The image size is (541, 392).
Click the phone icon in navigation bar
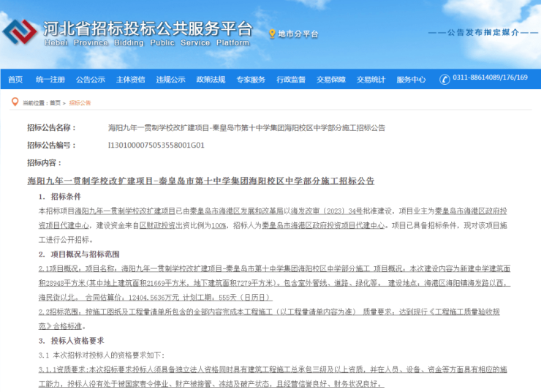coord(444,78)
